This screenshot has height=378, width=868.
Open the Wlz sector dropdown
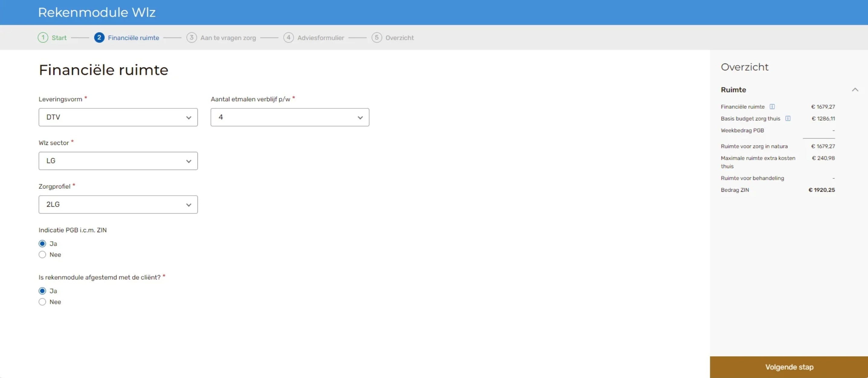point(118,161)
